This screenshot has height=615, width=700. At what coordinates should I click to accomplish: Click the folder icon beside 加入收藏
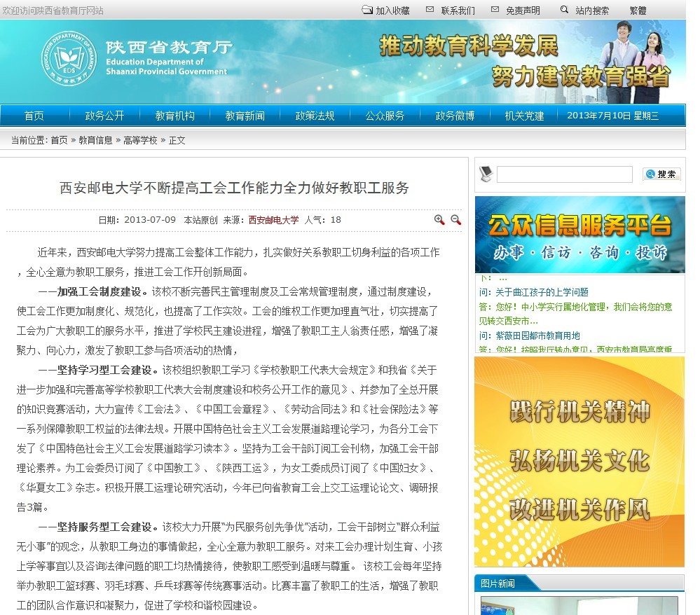point(367,10)
